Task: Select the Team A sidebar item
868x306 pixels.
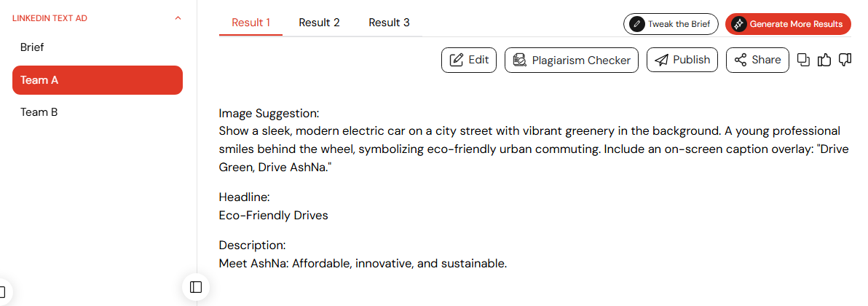Action: click(98, 80)
